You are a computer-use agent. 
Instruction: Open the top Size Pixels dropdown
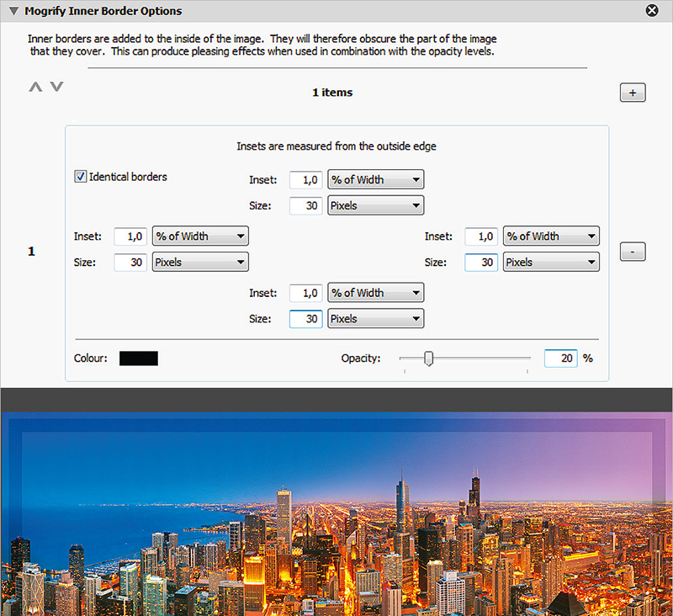click(375, 205)
